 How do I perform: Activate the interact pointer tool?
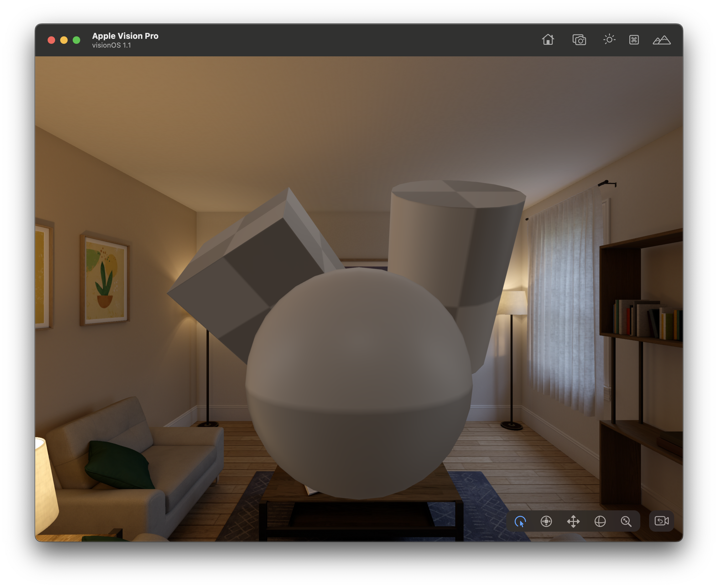point(520,521)
